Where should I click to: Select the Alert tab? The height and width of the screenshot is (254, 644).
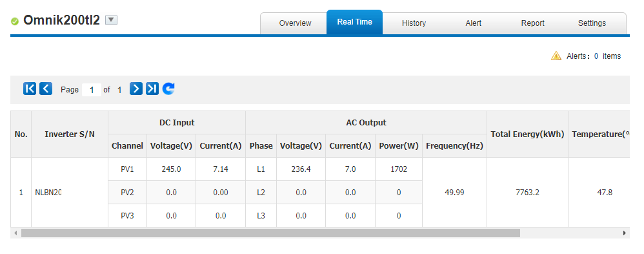[473, 23]
